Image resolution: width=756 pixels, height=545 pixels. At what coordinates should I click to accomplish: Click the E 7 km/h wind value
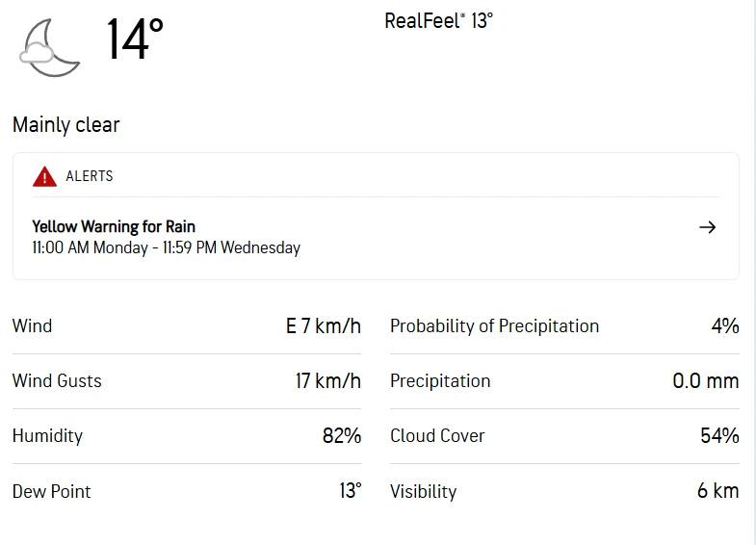pos(323,326)
